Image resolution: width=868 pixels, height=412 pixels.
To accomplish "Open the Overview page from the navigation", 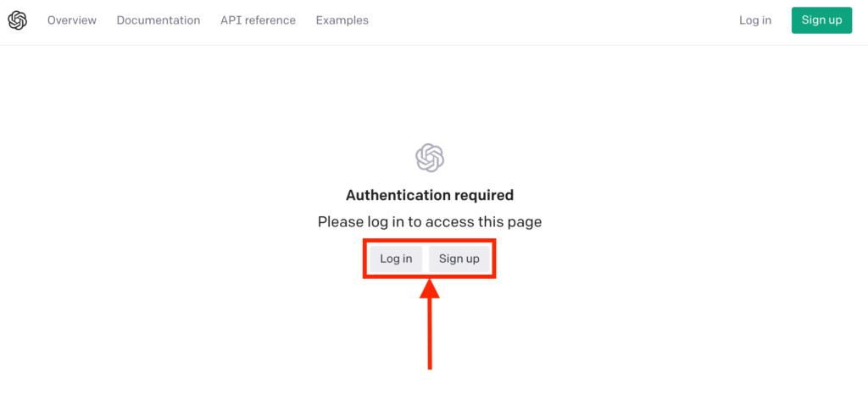I will (72, 20).
